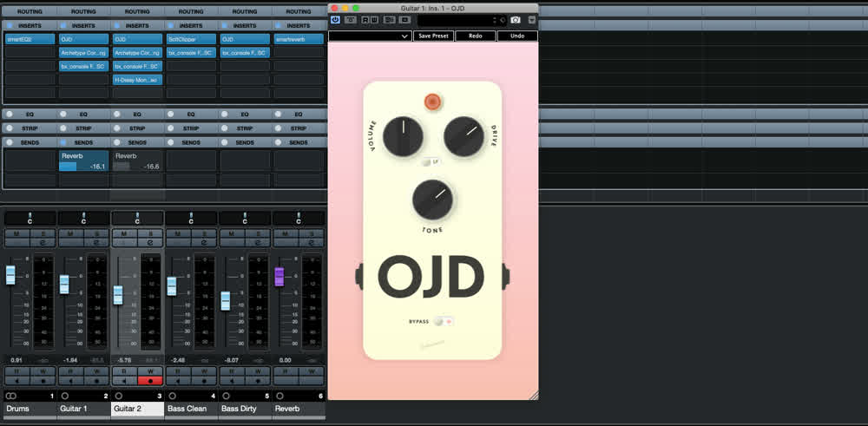This screenshot has width=868, height=426.
Task: Toggle the LP switch between knobs
Action: click(431, 162)
